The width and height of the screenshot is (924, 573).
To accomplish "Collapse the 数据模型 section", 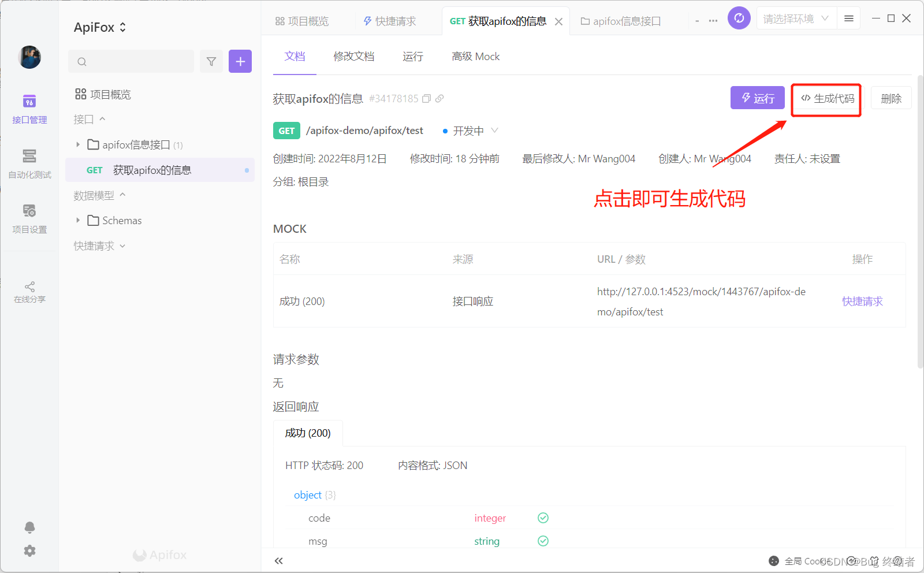I will pyautogui.click(x=99, y=195).
